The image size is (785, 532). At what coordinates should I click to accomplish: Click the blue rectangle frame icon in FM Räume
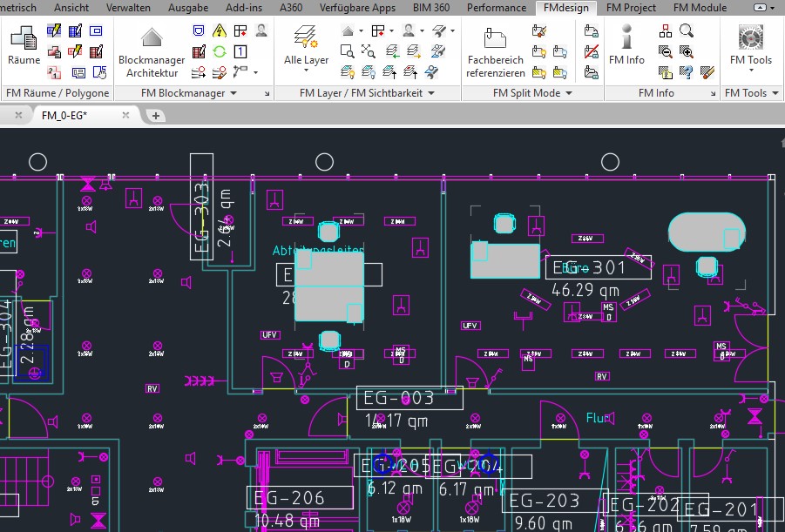(96, 31)
